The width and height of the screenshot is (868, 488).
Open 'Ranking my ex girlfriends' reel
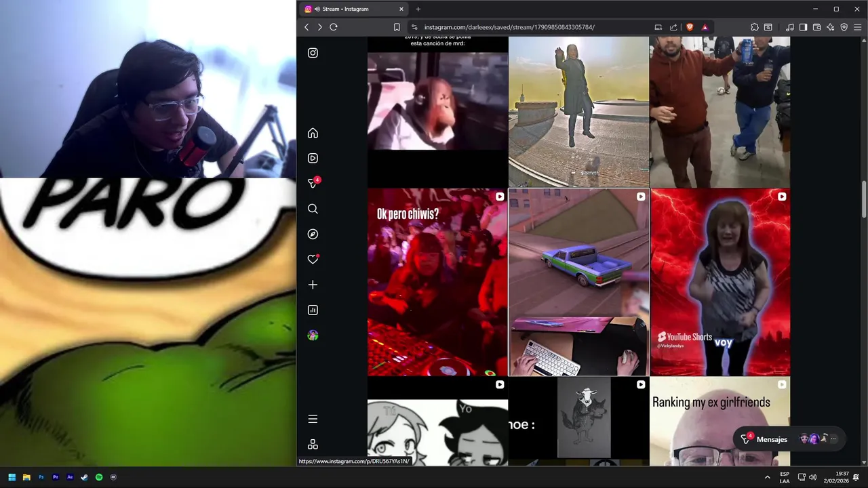(720, 422)
